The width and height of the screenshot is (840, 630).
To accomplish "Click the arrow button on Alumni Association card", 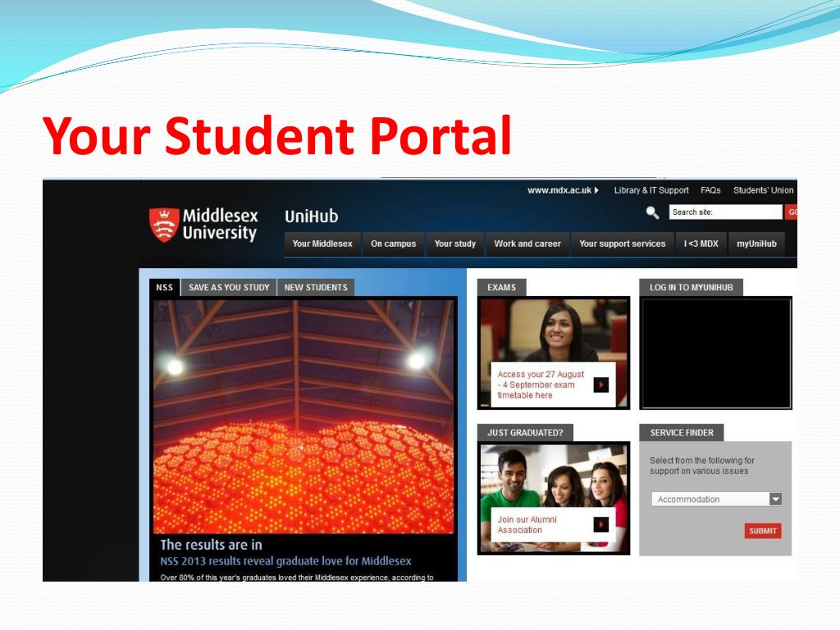I will [601, 524].
